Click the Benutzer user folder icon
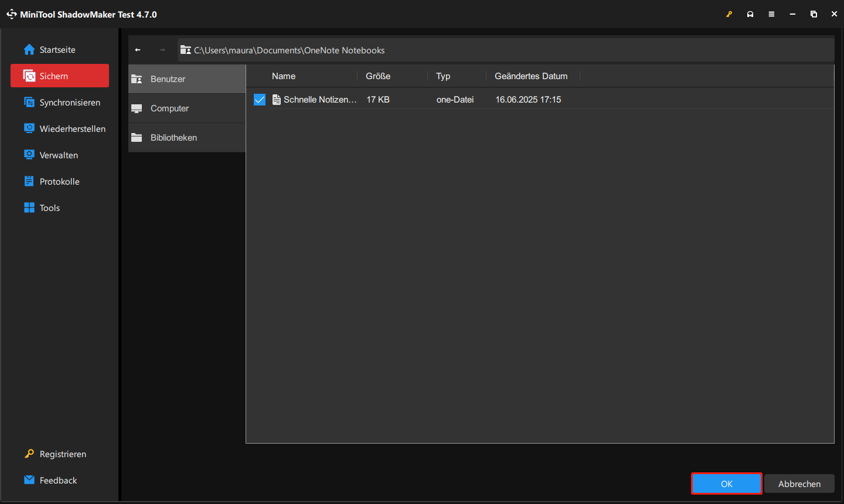 (x=137, y=79)
